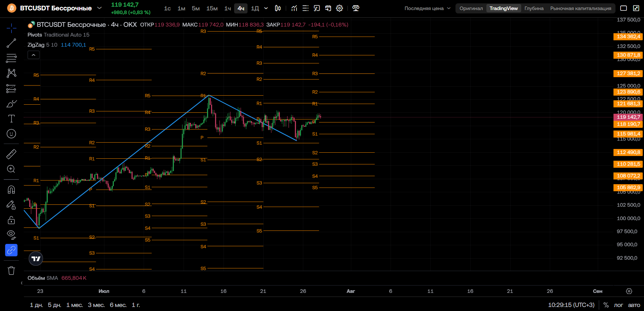
Task: Open the time zone menu at 10:29:15 (UTC+3)
Action: click(x=571, y=305)
